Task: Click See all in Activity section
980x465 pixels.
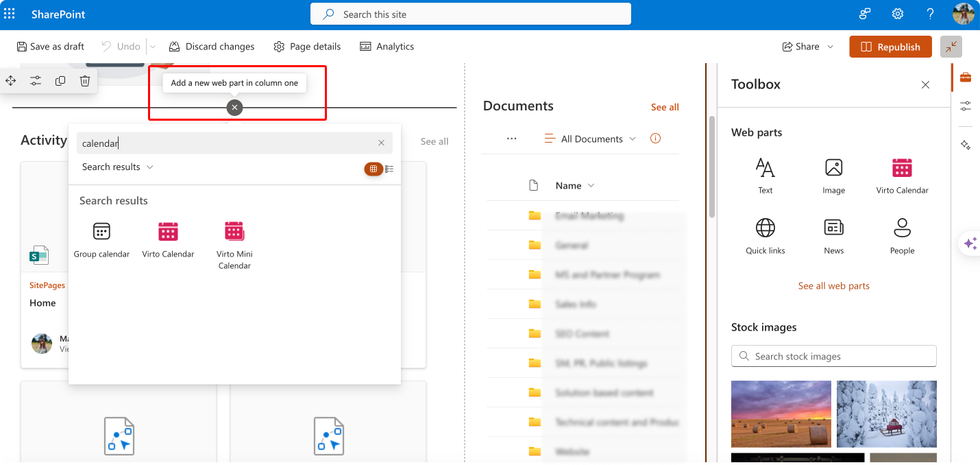Action: [434, 141]
